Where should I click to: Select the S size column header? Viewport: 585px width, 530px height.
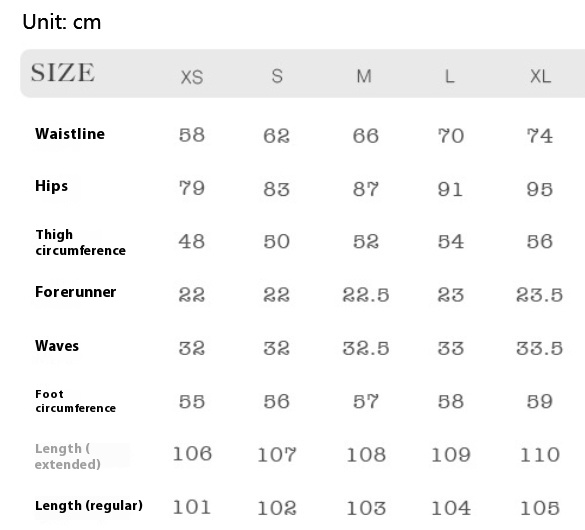277,76
